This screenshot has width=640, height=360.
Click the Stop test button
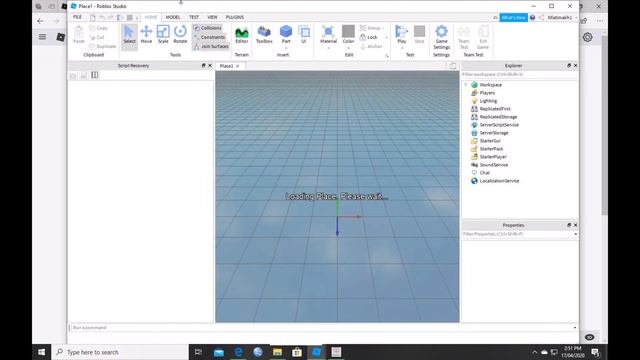coord(419,34)
